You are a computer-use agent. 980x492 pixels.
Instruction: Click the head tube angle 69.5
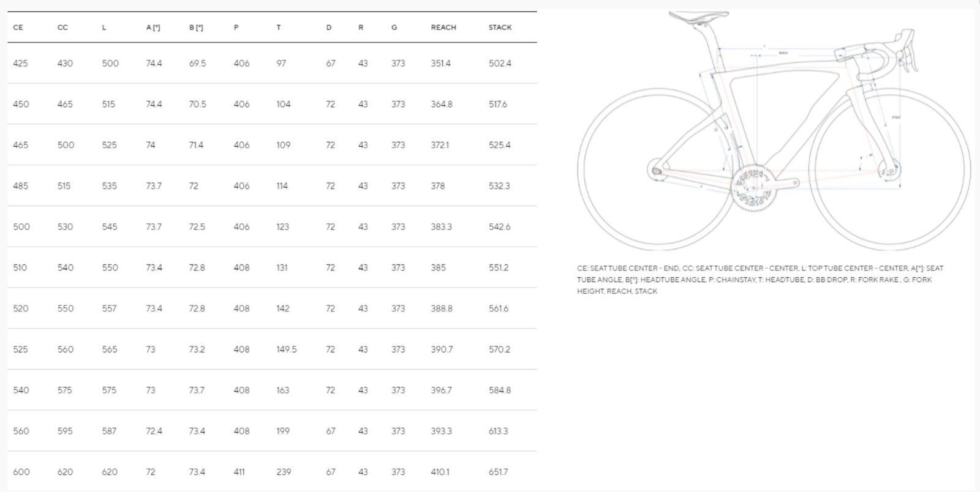[x=197, y=64]
